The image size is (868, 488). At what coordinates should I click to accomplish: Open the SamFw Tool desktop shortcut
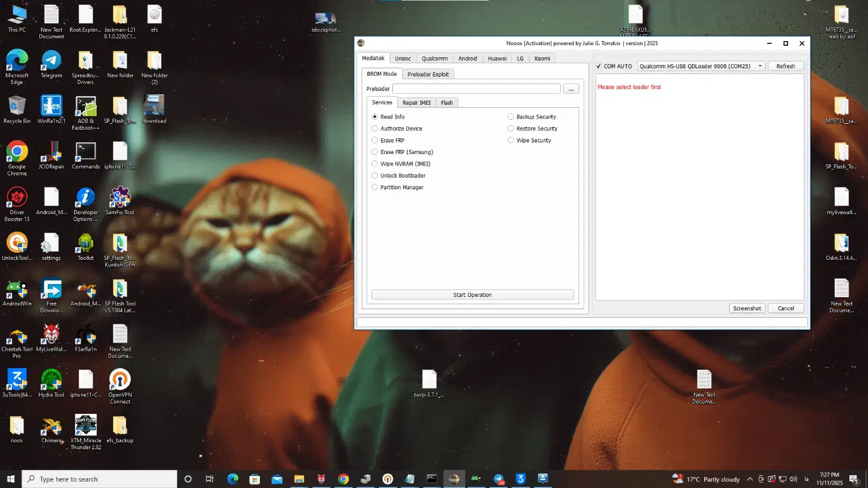point(120,198)
